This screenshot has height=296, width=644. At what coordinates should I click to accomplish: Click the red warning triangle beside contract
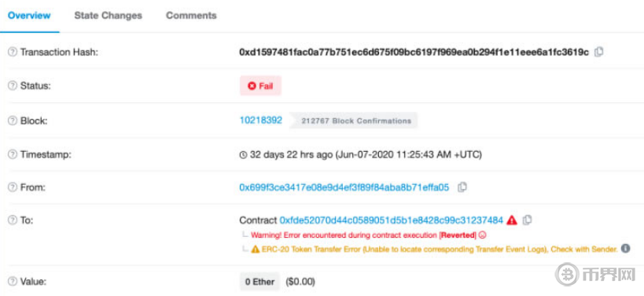(512, 220)
